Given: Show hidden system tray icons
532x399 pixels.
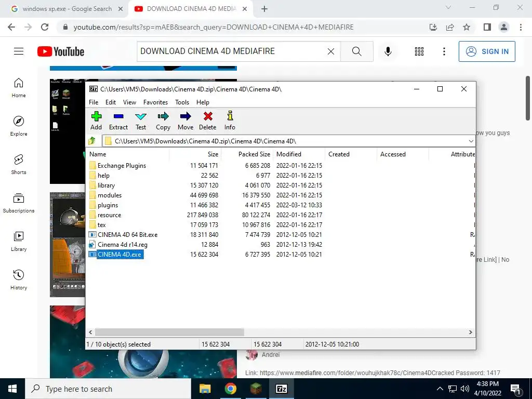Looking at the screenshot, I should click(440, 389).
